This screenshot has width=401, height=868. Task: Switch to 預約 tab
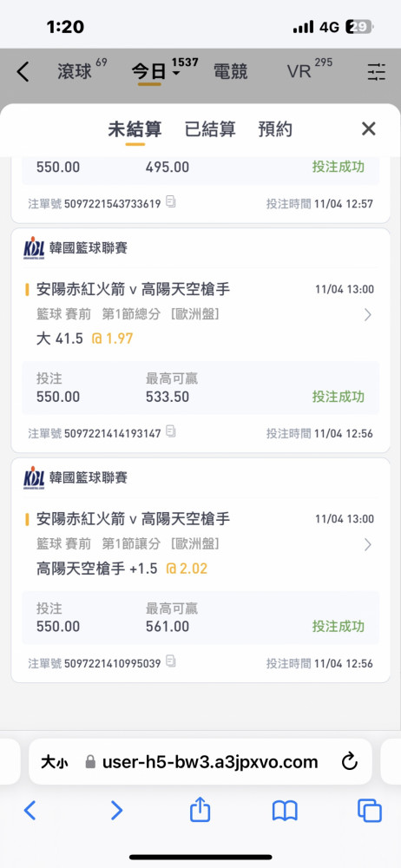pos(275,129)
